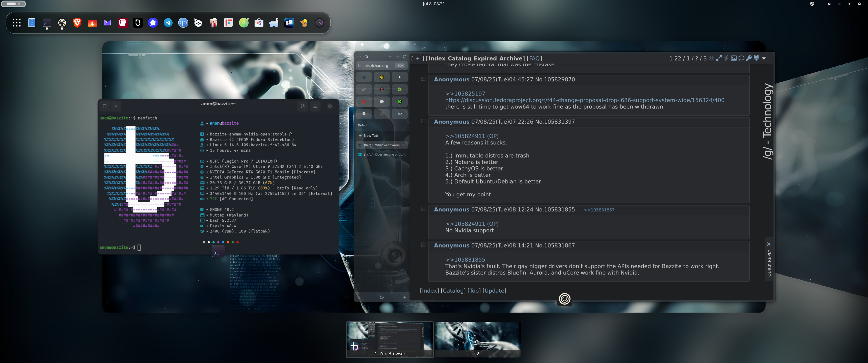Screen dimensions: 868x363
Task: Open the Terminal icon in the dock
Action: [47, 23]
